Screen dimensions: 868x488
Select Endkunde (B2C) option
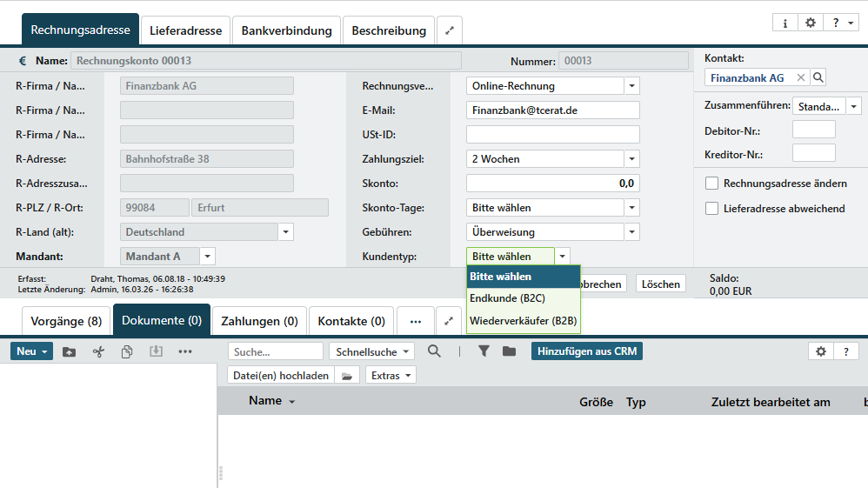[524, 298]
